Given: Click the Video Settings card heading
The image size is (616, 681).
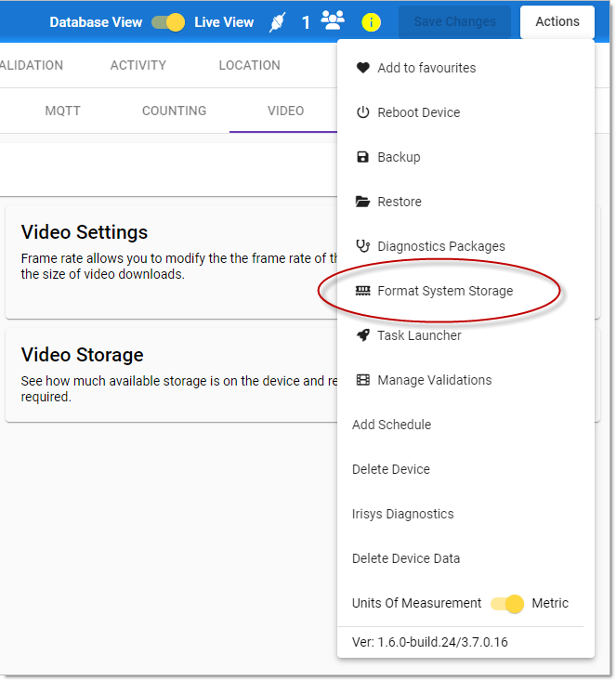Looking at the screenshot, I should coord(85,232).
